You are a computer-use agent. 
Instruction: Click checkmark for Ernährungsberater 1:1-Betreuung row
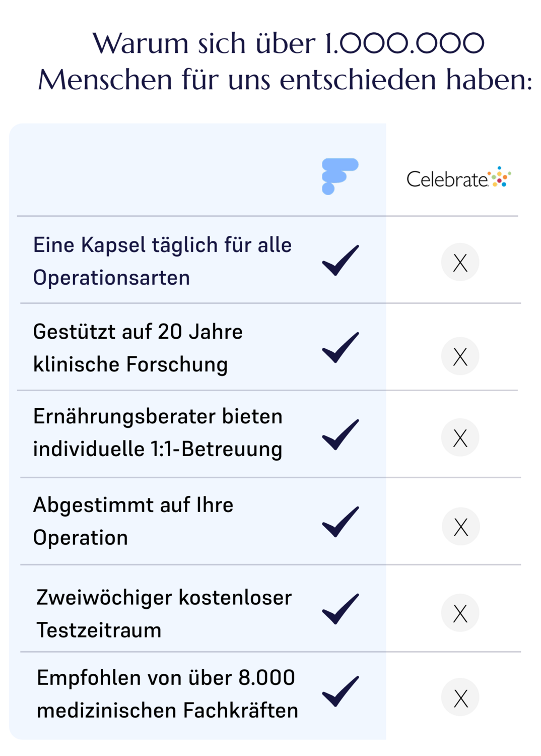coord(341,434)
